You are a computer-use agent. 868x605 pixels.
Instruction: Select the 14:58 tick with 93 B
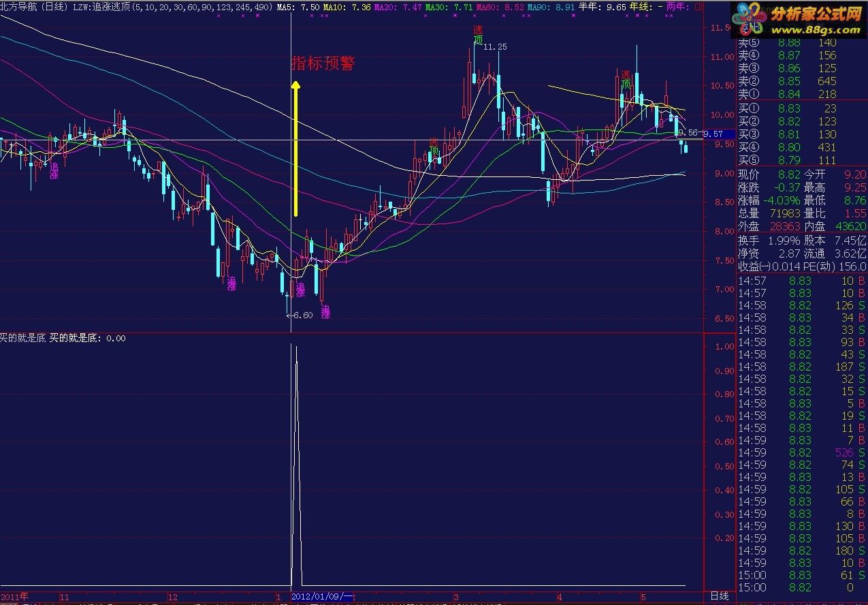coord(803,342)
